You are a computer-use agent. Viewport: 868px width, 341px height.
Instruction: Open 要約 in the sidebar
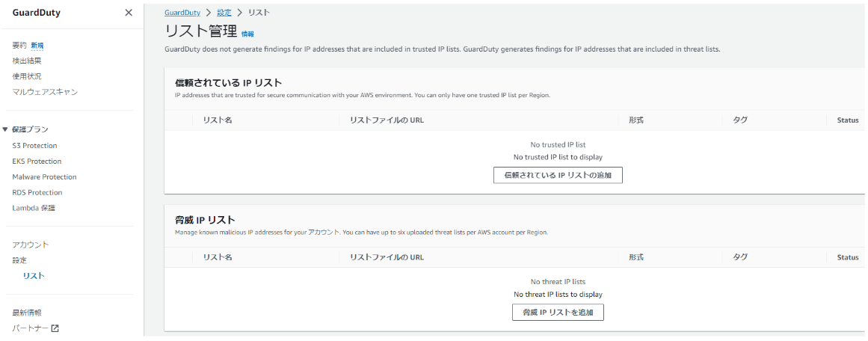[x=19, y=46]
